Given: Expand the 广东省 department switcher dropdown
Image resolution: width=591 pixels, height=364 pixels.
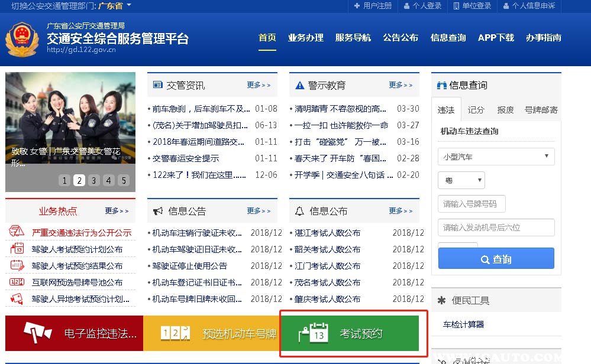Looking at the screenshot, I should [112, 6].
